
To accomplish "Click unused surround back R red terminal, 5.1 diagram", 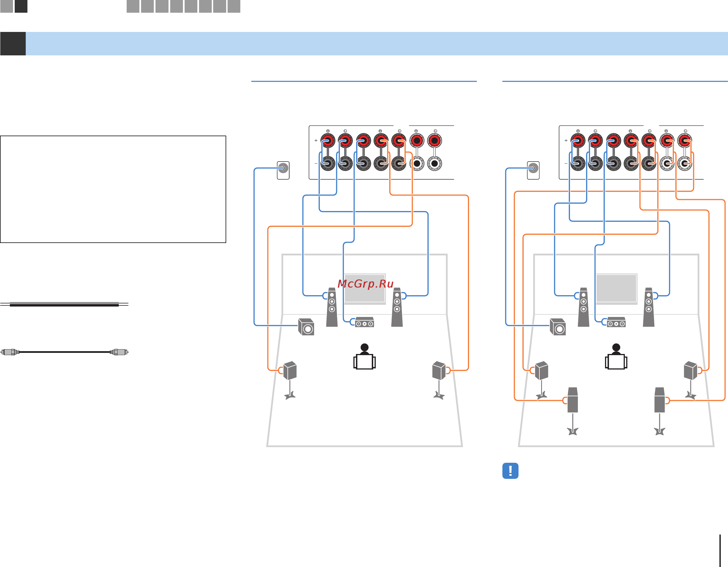I will point(417,141).
